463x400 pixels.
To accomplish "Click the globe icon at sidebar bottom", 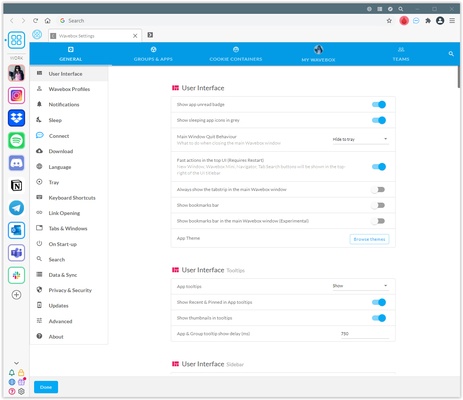I will [x=12, y=382].
